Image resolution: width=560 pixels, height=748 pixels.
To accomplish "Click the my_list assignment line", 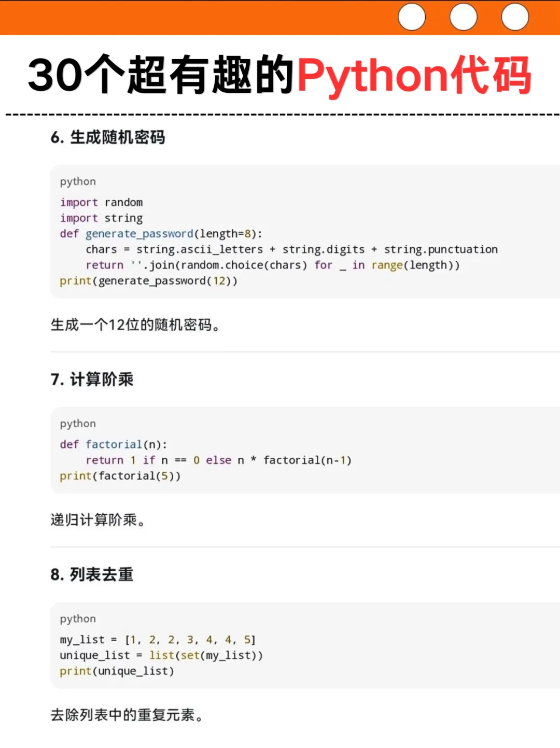I will [x=158, y=640].
